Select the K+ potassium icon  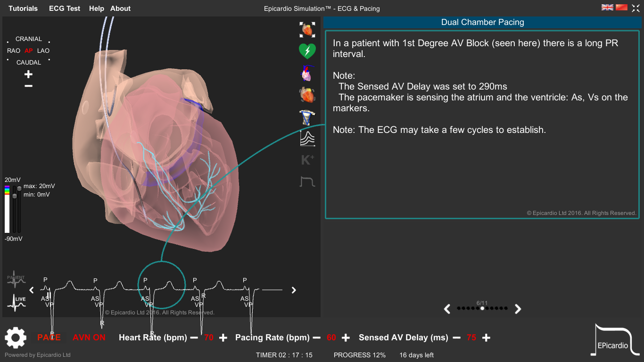[307, 160]
